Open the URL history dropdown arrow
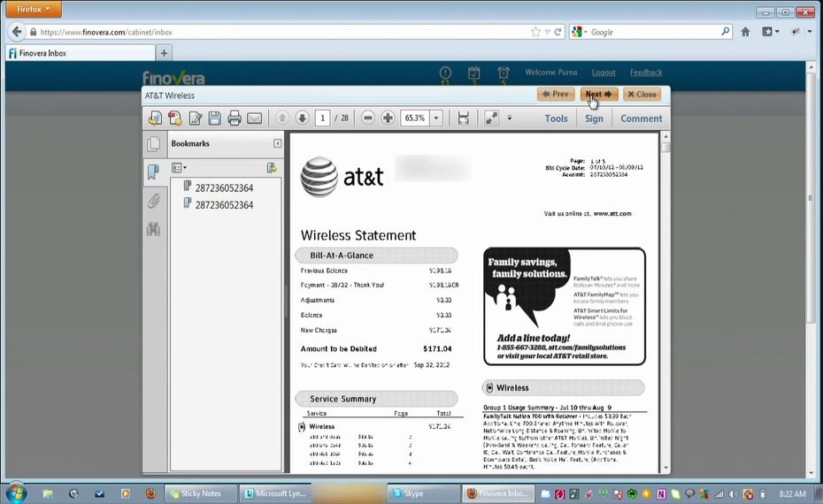 (x=547, y=32)
